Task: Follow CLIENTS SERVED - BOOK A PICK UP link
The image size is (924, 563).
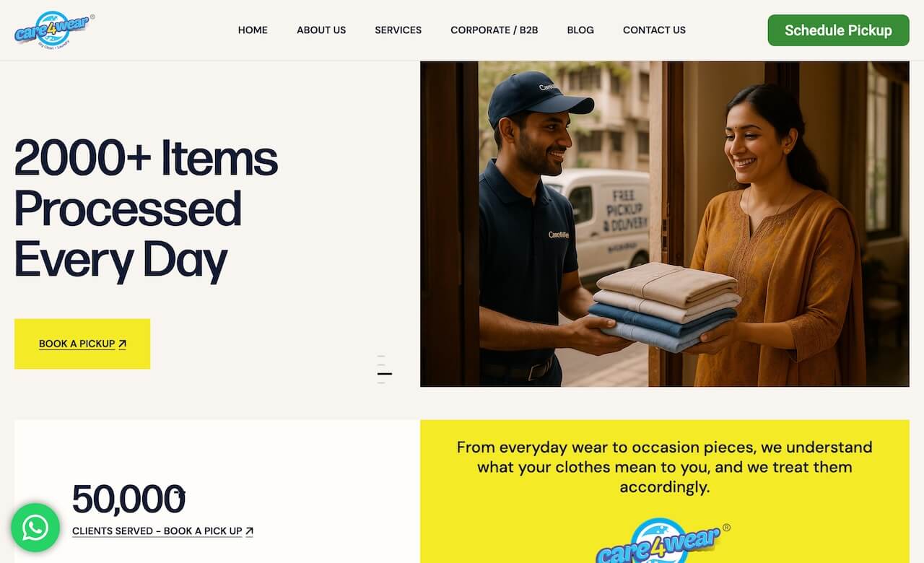Action: [162, 531]
